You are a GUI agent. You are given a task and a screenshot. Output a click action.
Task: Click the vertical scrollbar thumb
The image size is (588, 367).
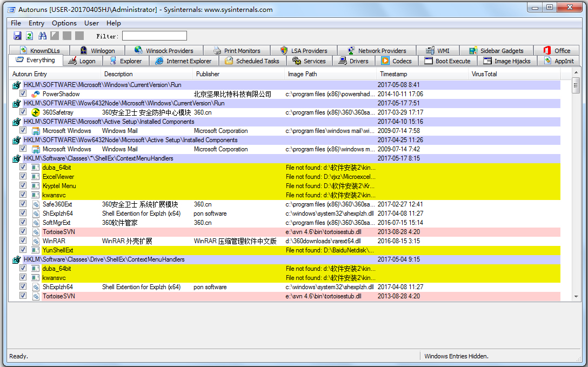[x=576, y=85]
